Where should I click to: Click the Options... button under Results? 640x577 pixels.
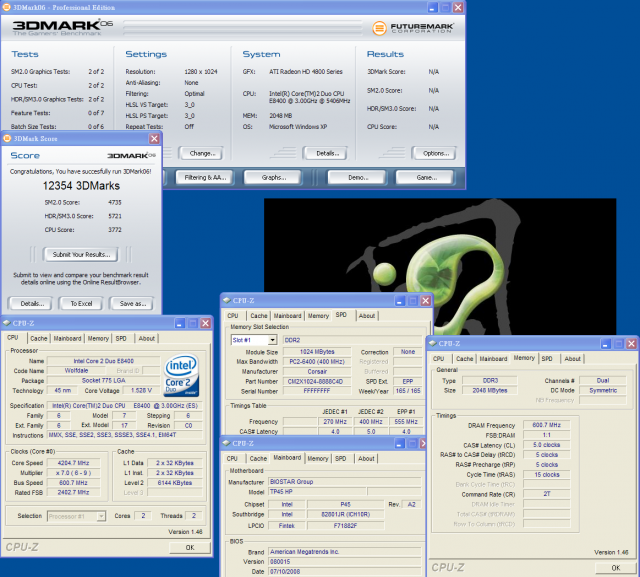pos(434,153)
